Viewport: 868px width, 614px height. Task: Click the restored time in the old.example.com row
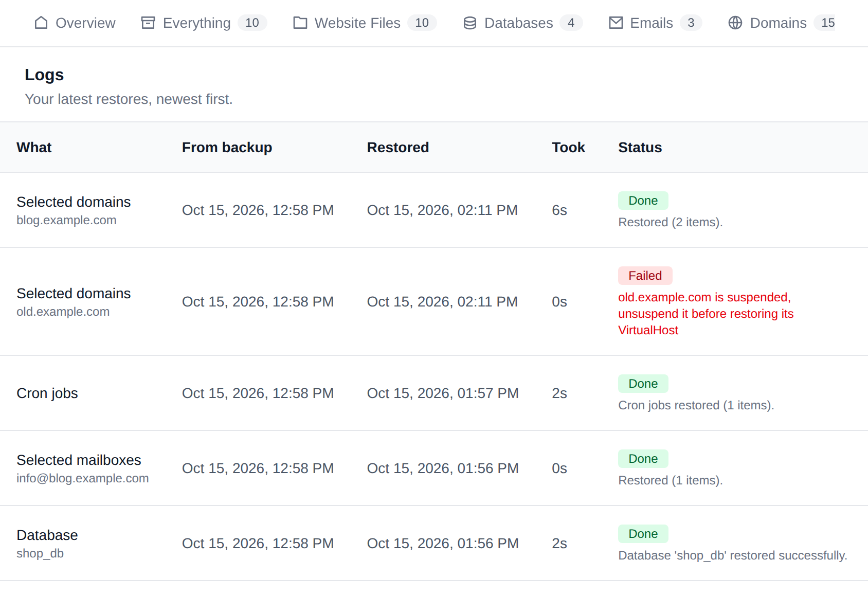click(x=442, y=302)
